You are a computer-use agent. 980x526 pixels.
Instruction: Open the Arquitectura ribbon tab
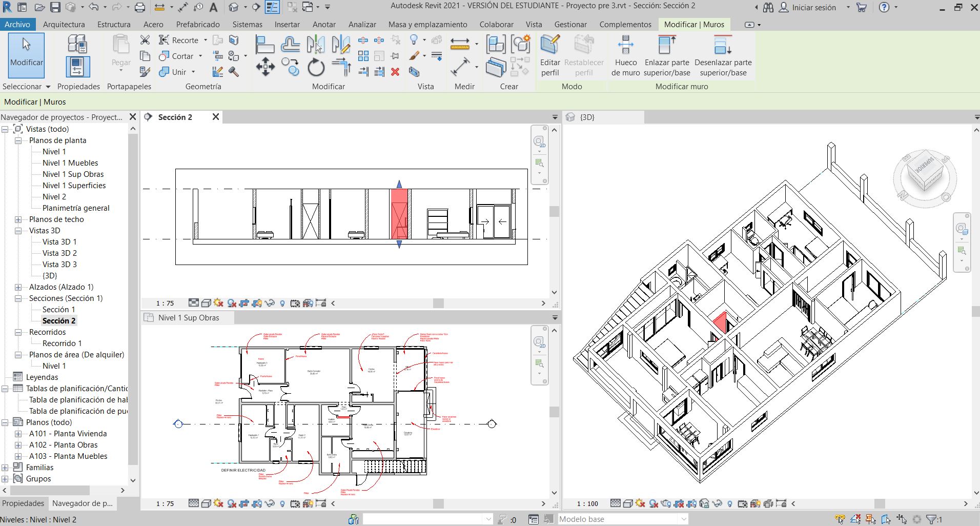(64, 24)
